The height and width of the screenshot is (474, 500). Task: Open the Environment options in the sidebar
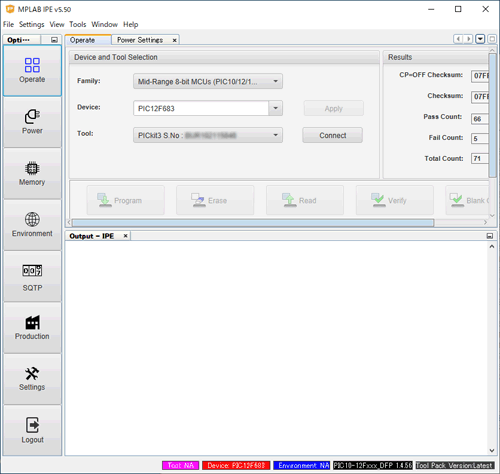point(32,225)
